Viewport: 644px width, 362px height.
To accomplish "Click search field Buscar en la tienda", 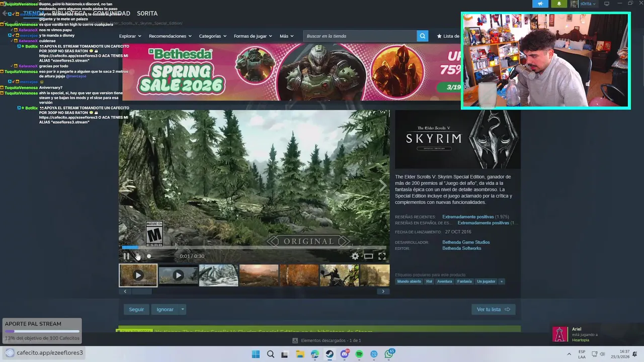I will [x=360, y=36].
